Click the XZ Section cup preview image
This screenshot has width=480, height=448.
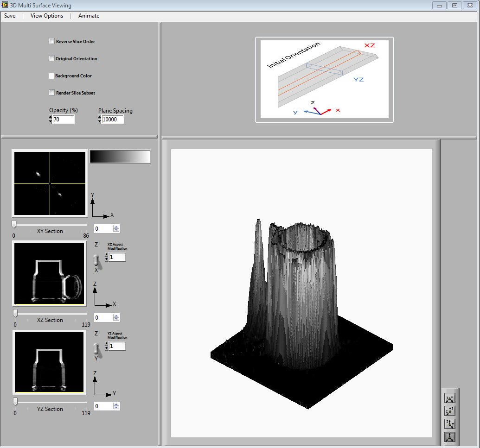point(49,274)
